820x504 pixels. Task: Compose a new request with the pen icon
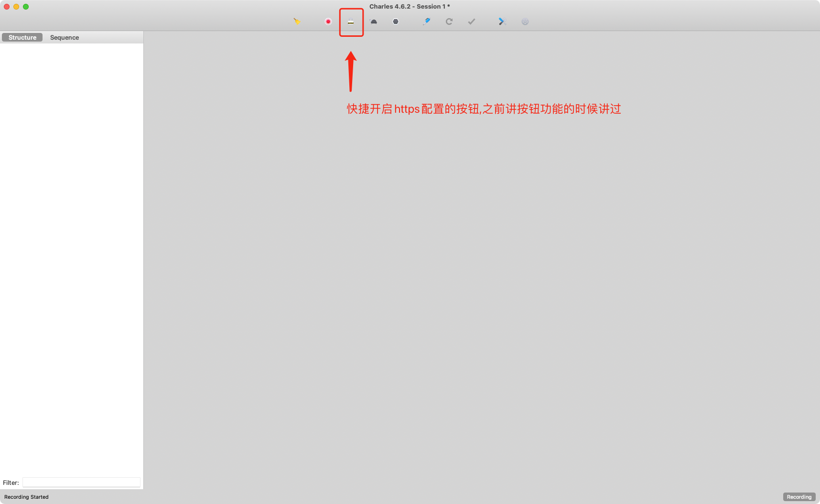click(426, 21)
